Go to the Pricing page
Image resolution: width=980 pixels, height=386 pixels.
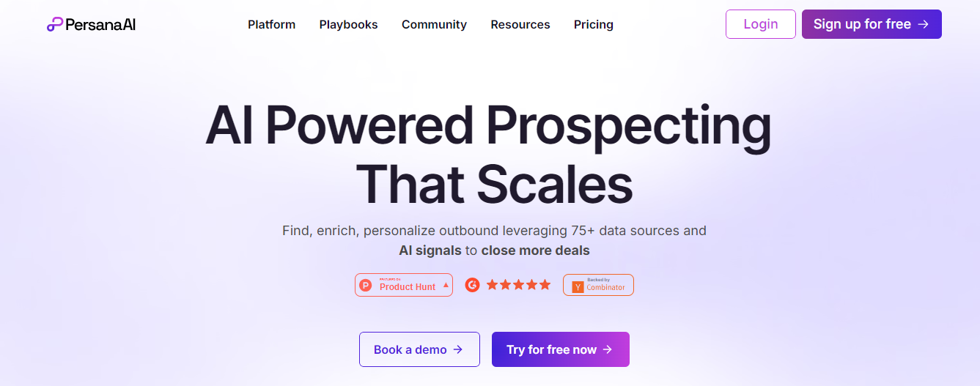click(x=594, y=24)
